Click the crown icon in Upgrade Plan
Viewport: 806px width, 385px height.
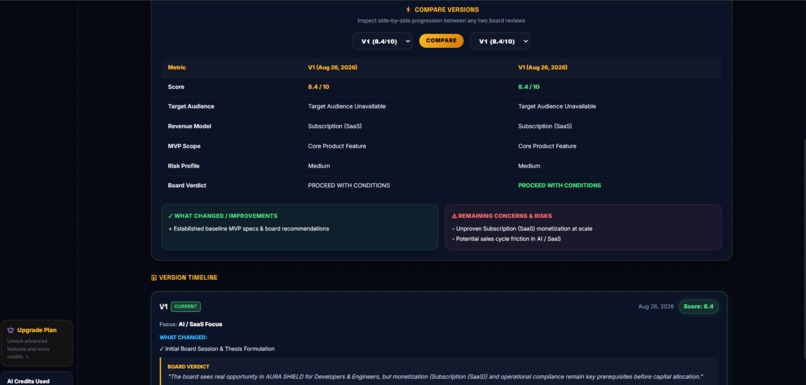coord(10,331)
